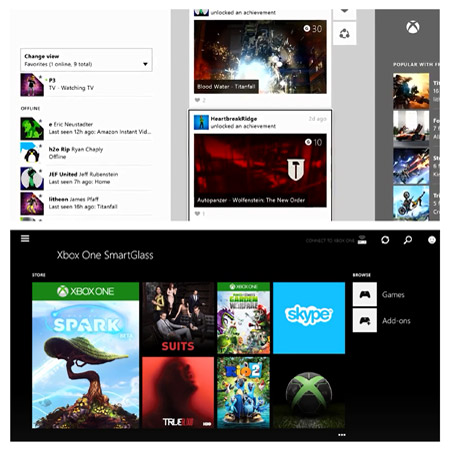Open the Add-ons browse link
This screenshot has width=450, height=450.
point(396,321)
